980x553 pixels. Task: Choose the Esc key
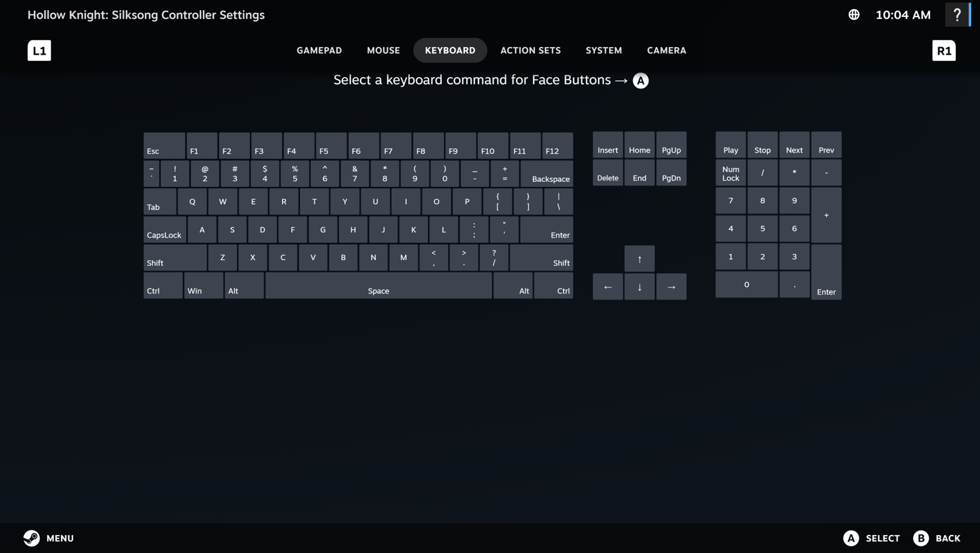point(164,146)
